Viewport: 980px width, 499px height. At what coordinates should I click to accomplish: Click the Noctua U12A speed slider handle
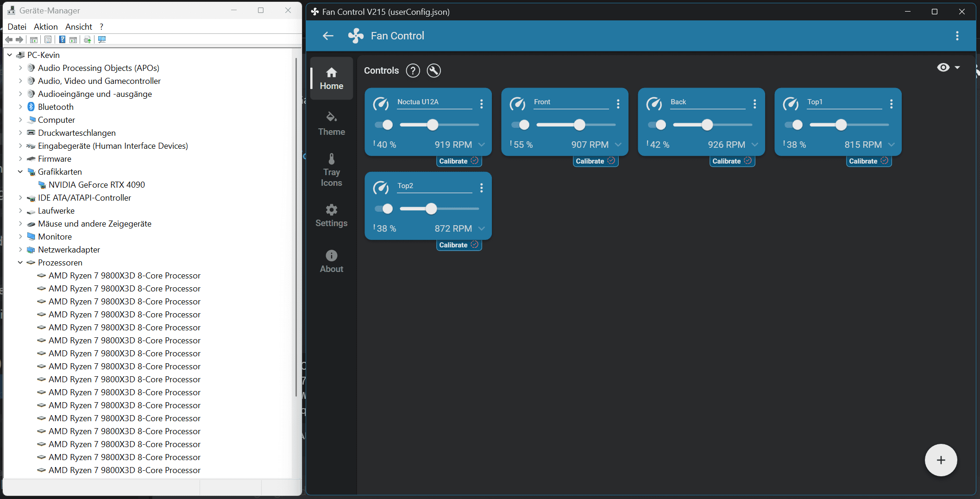click(432, 125)
